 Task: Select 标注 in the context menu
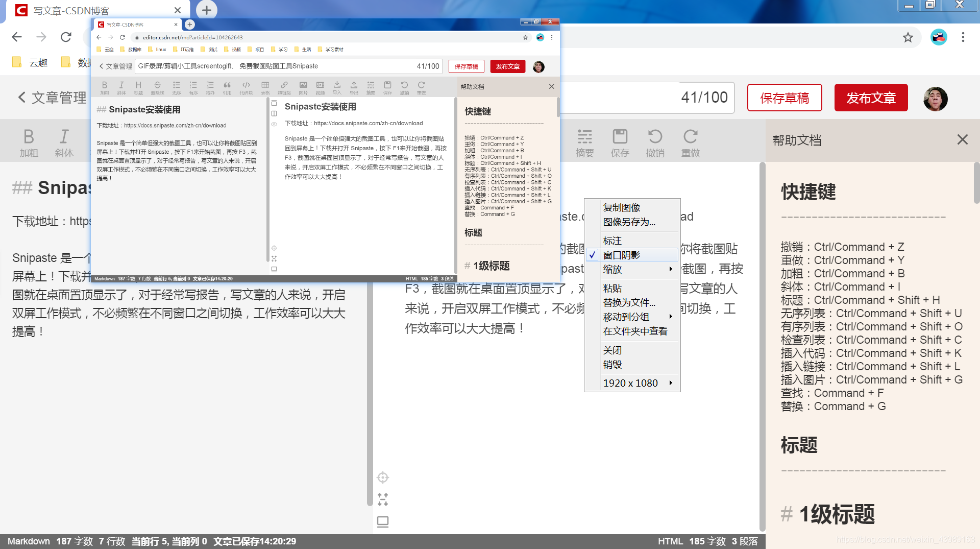[612, 241]
